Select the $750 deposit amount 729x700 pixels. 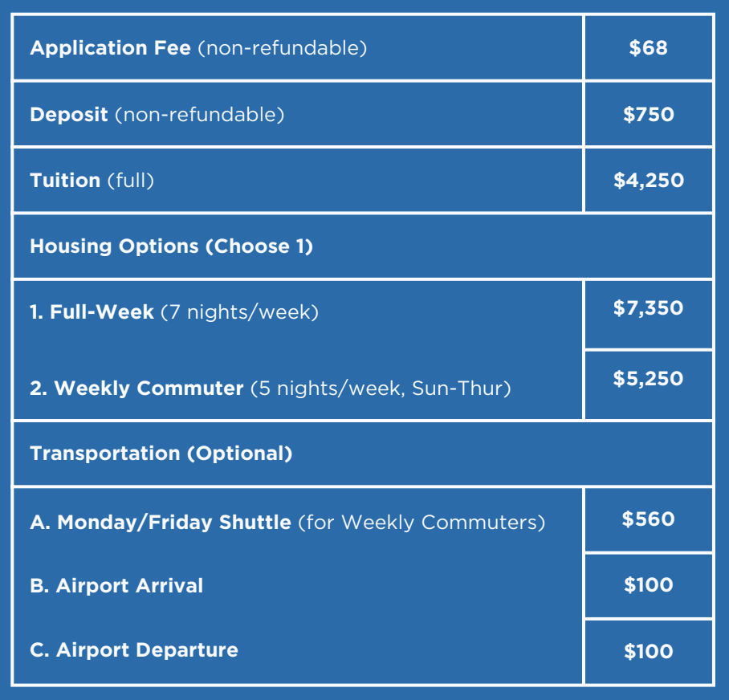pyautogui.click(x=648, y=115)
